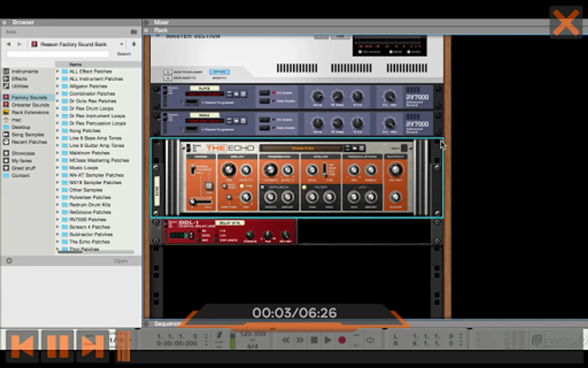This screenshot has width=588, height=368.
Task: Skip to the next video chapter
Action: pos(92,346)
